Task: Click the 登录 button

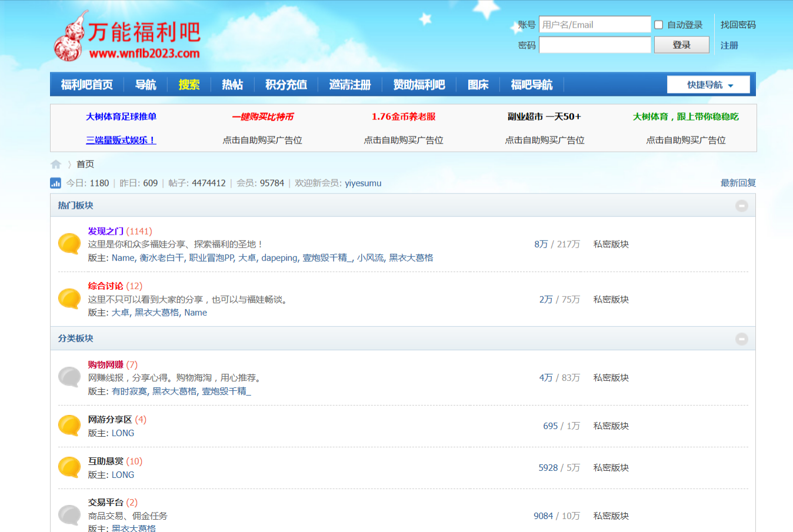Action: tap(682, 45)
